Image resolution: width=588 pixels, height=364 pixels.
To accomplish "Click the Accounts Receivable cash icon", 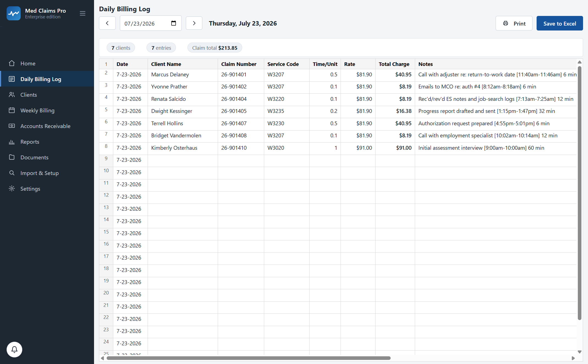I will (12, 126).
